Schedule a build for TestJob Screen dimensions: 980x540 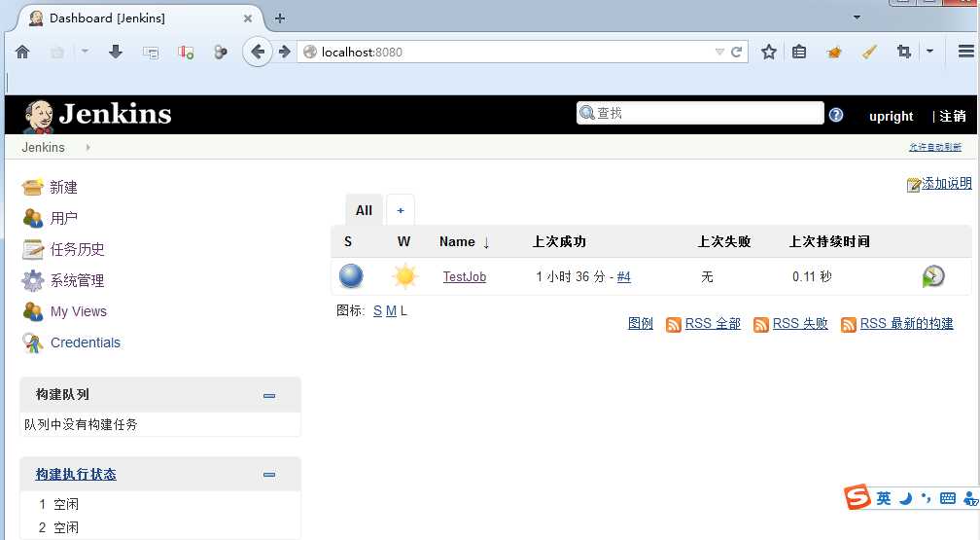point(933,276)
